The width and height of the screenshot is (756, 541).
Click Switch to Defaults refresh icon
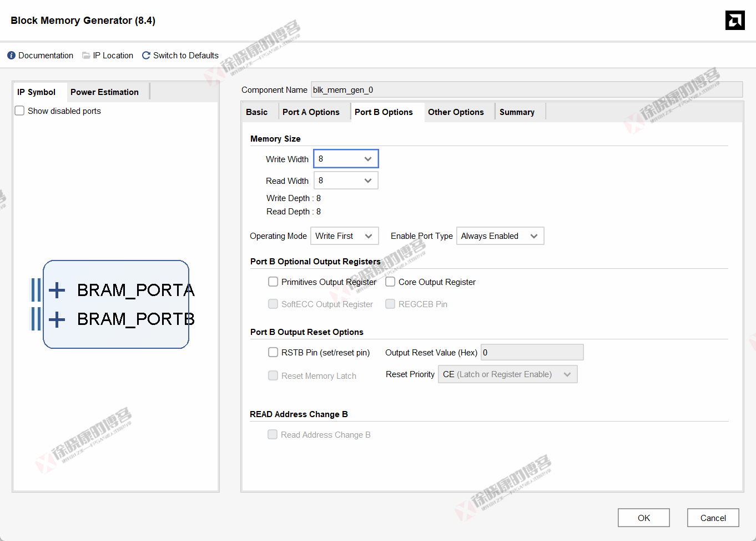(145, 55)
